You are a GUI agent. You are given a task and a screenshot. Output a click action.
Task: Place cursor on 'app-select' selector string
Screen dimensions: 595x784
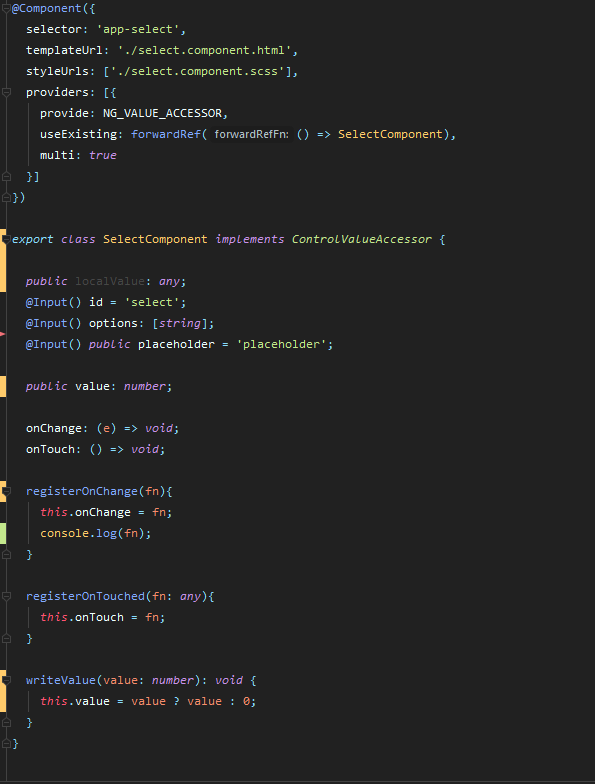point(138,30)
